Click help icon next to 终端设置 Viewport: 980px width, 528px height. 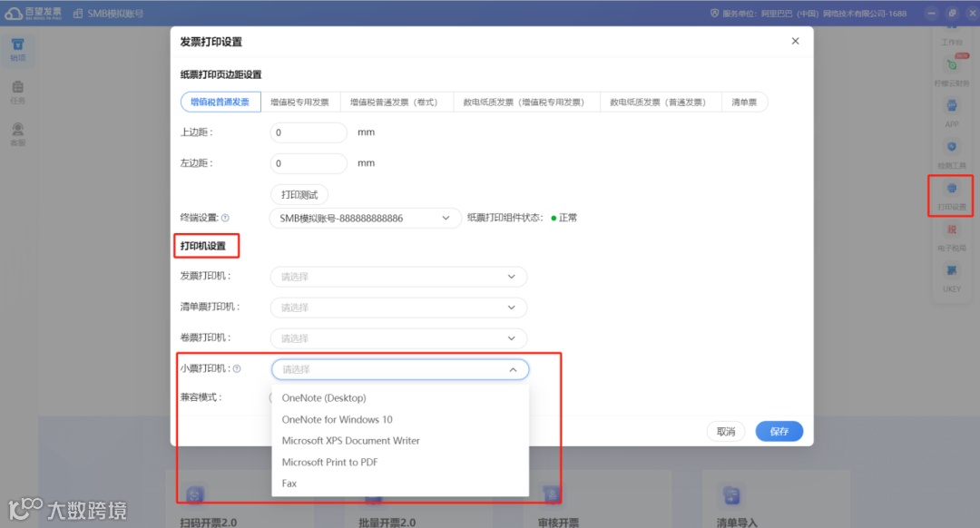click(x=225, y=218)
